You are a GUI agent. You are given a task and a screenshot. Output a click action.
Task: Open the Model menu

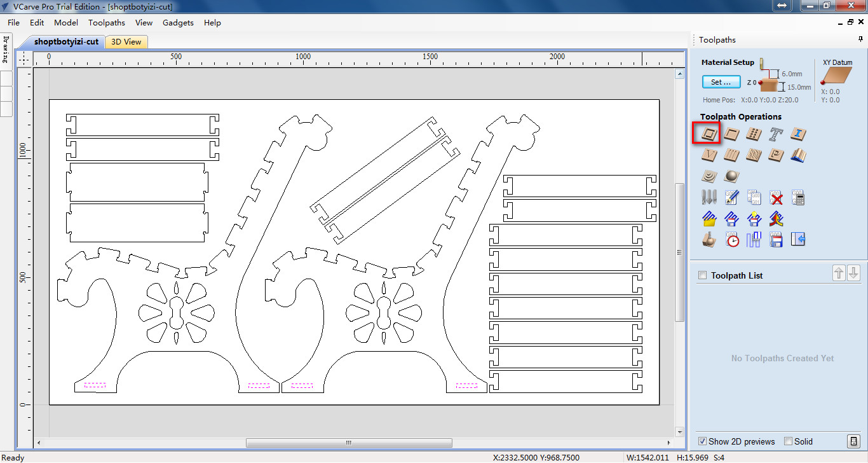[x=66, y=23]
